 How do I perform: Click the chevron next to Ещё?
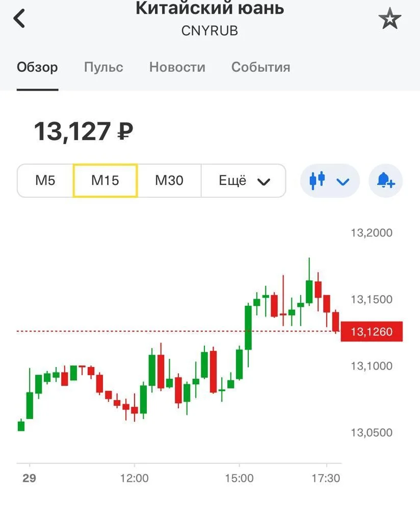[264, 182]
